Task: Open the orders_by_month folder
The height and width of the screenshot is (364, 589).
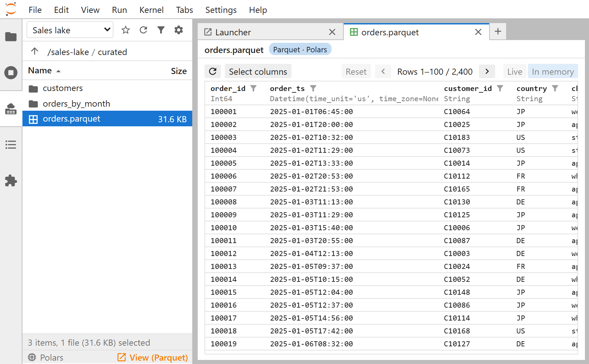Action: pos(107,104)
